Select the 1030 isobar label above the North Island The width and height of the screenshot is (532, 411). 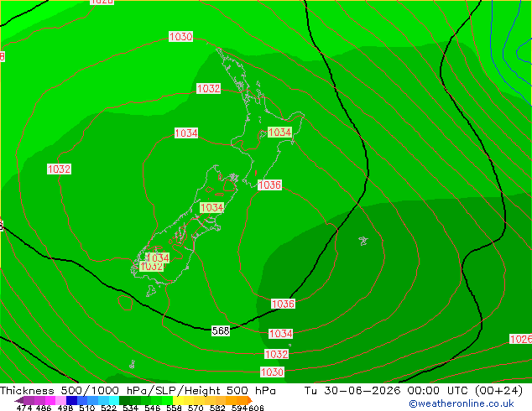click(181, 36)
